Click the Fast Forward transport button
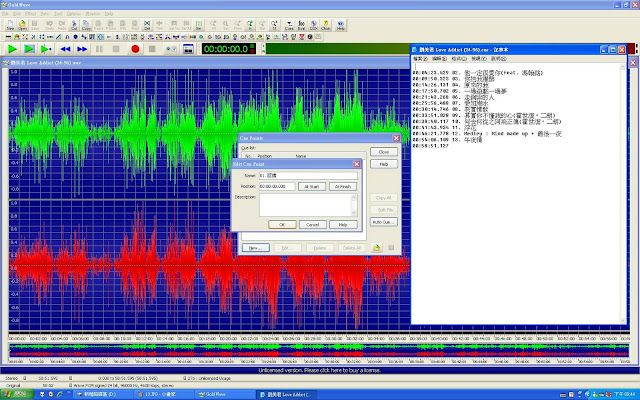Image resolution: width=640 pixels, height=400 pixels. point(83,48)
